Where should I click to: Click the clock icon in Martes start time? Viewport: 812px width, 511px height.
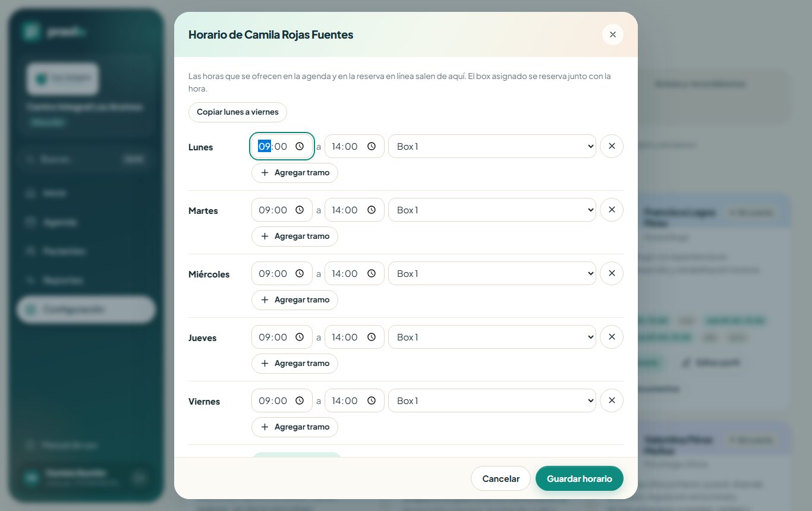pos(300,210)
